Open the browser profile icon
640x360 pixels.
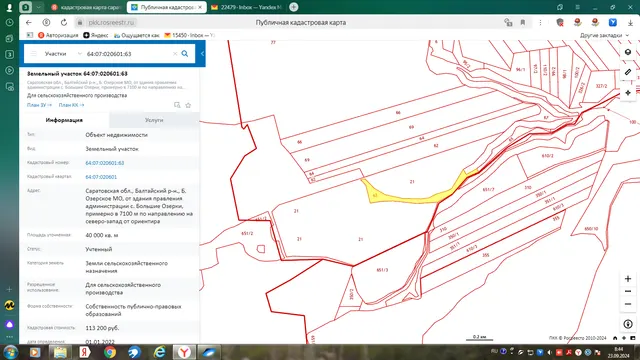[x=9, y=7]
